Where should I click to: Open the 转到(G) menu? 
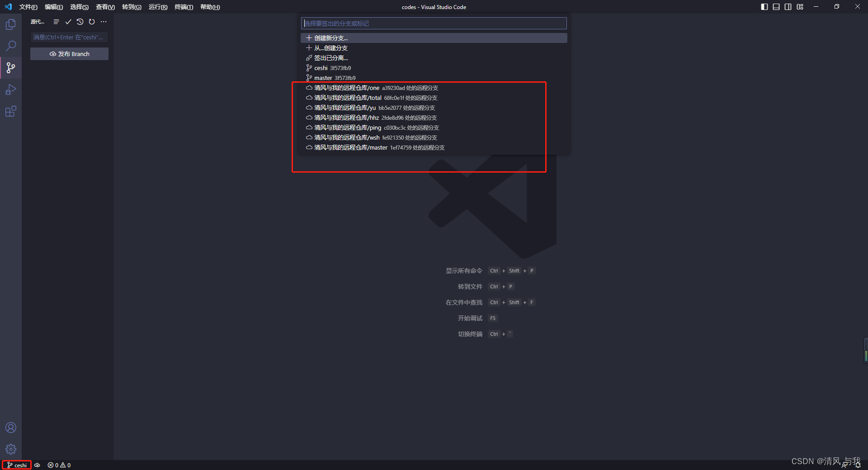tap(132, 7)
